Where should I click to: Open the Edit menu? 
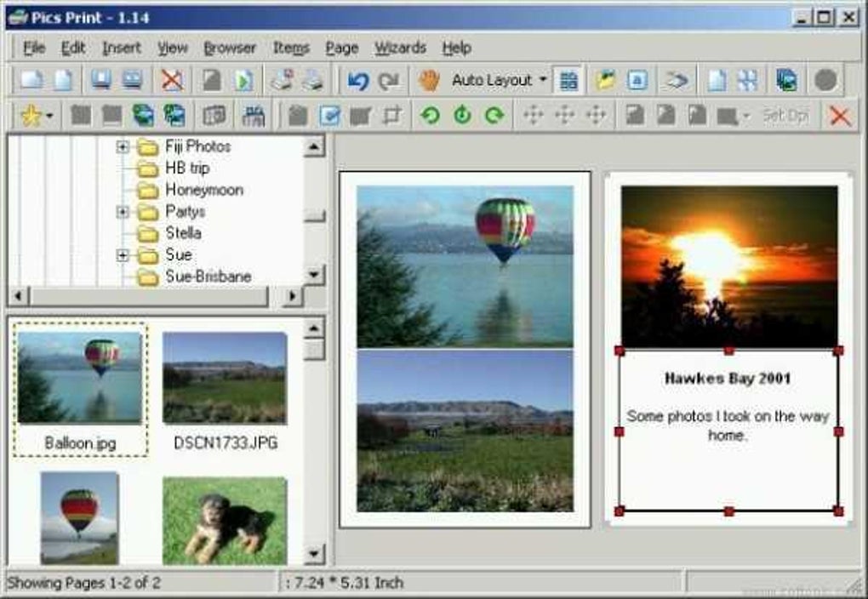coord(73,48)
